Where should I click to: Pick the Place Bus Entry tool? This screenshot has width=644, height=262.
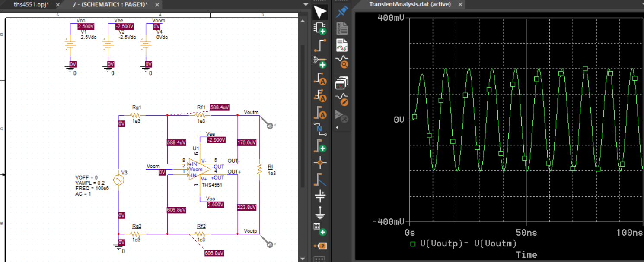[320, 179]
